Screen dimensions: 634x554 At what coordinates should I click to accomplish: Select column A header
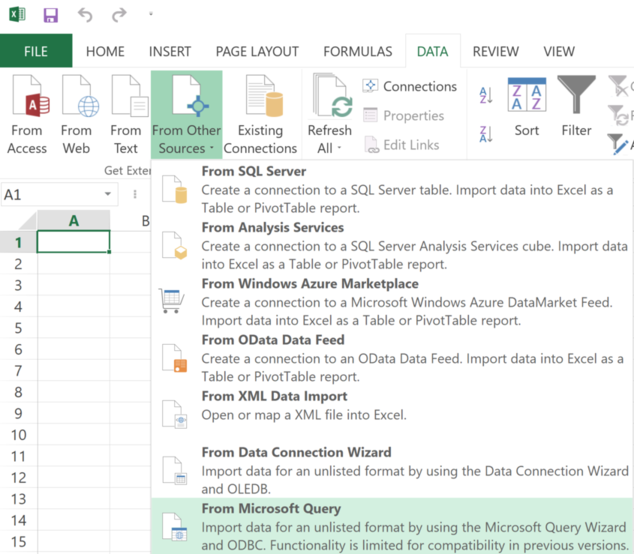(74, 221)
